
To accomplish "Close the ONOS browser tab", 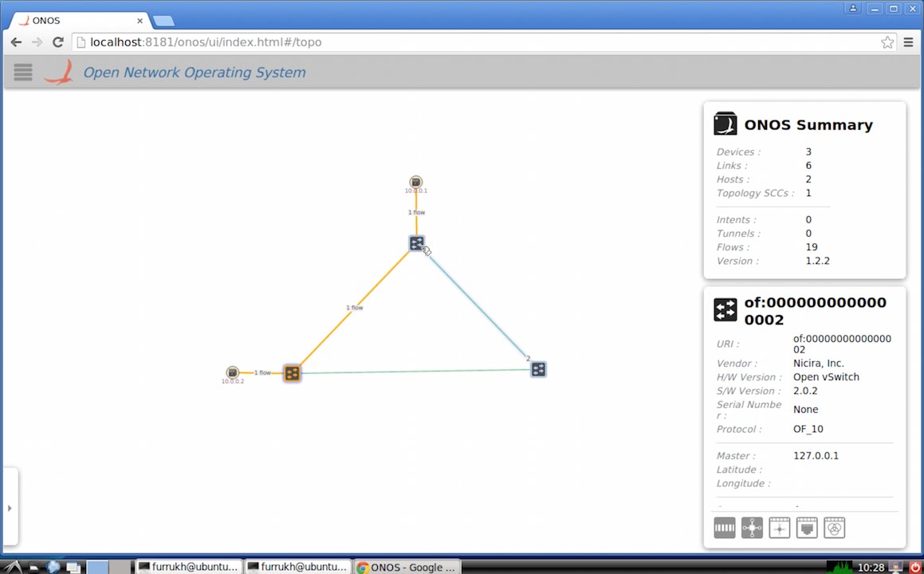I will coord(140,21).
